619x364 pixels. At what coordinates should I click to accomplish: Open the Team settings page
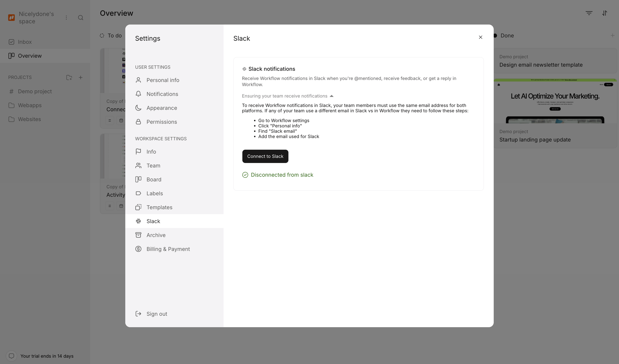click(174, 166)
